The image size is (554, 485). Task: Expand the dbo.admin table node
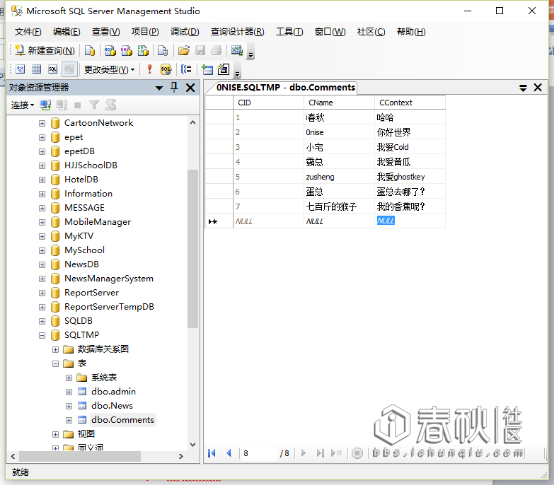click(69, 392)
